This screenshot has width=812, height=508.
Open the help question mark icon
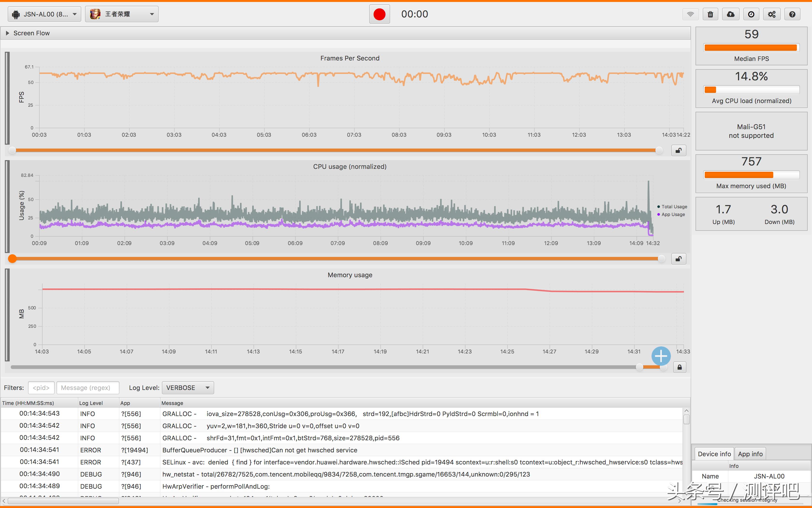(792, 14)
